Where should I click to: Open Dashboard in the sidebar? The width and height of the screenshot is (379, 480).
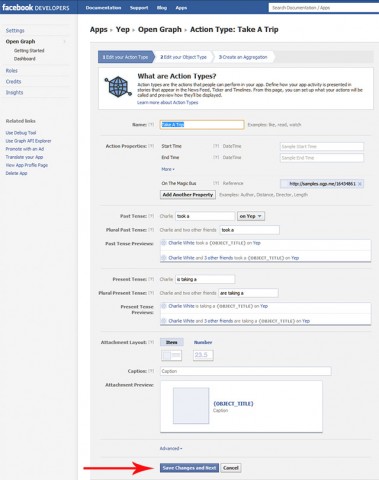(25, 59)
